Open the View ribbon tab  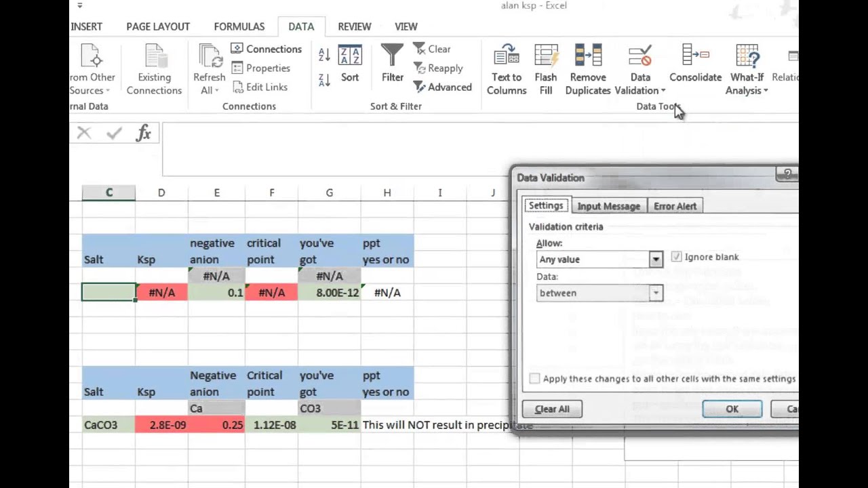pyautogui.click(x=406, y=26)
